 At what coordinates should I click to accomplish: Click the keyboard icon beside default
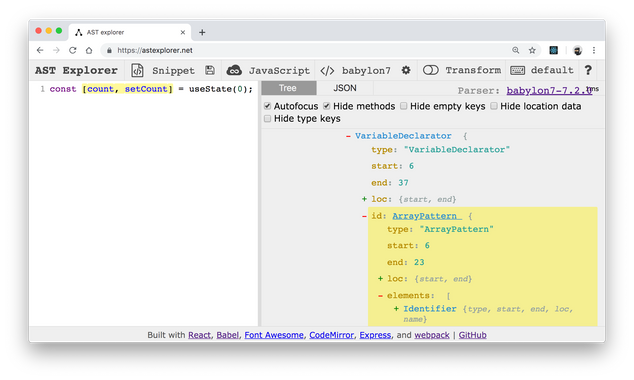(518, 70)
